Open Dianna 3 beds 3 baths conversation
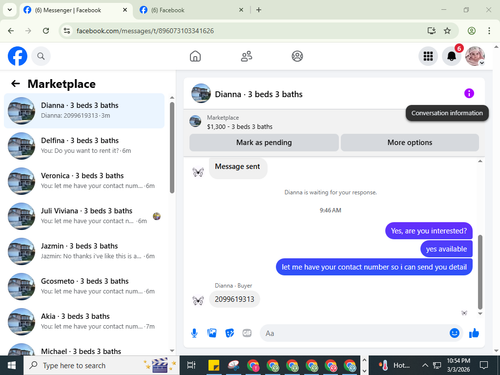 coord(84,111)
